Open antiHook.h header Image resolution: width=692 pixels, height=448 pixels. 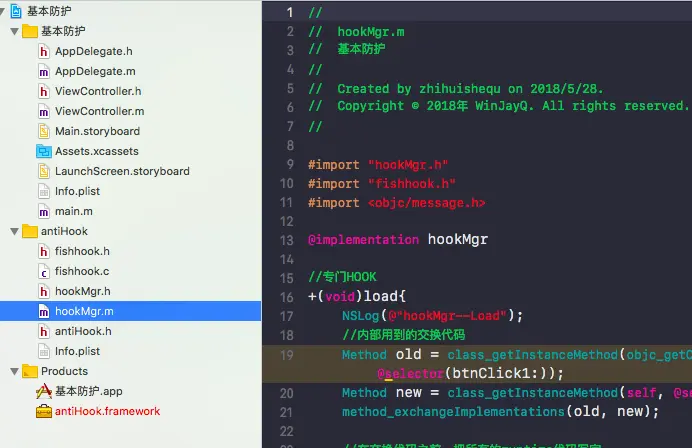click(x=83, y=331)
